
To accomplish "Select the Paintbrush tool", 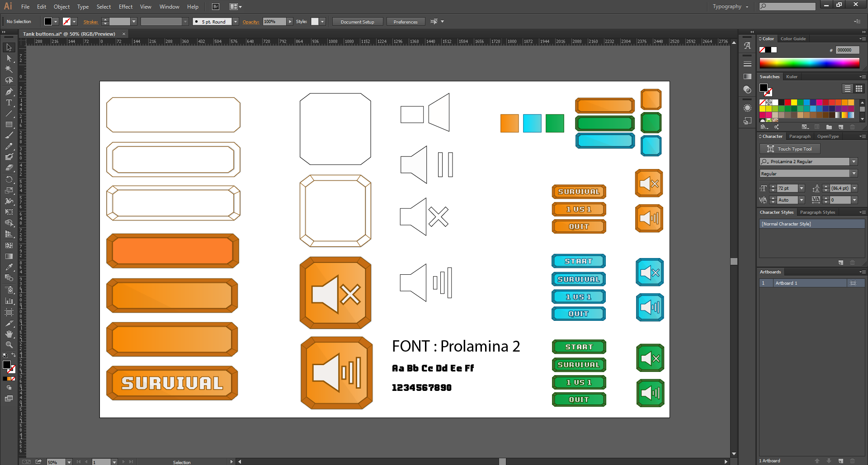I will [x=9, y=135].
